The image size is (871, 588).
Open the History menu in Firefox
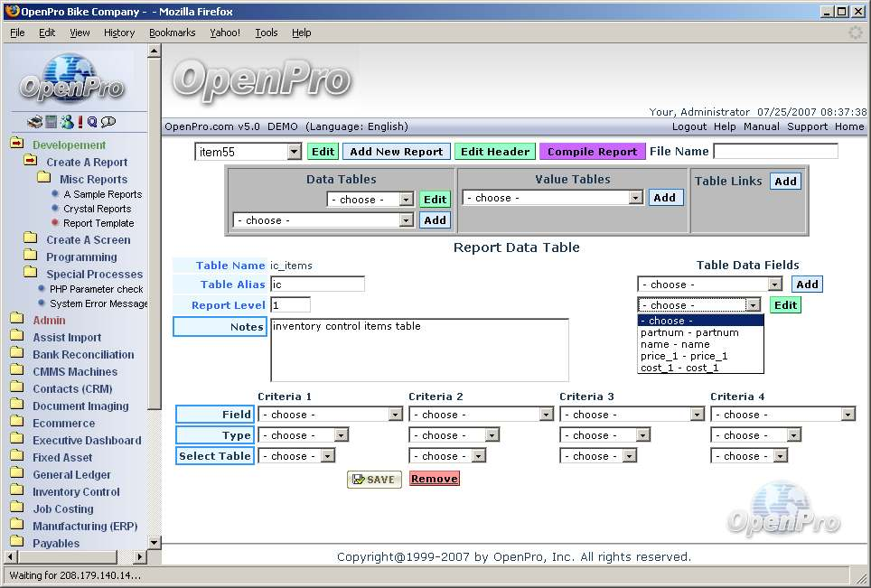point(118,33)
